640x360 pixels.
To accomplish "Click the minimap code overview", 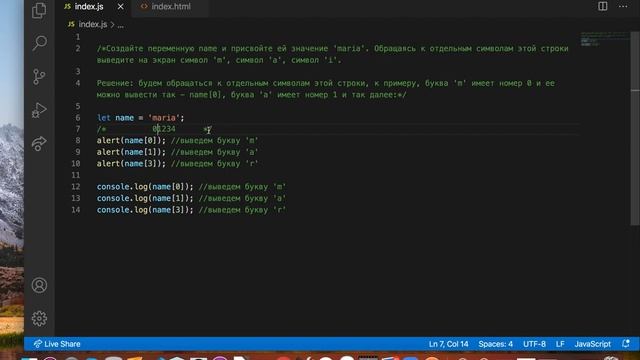I will click(604, 39).
